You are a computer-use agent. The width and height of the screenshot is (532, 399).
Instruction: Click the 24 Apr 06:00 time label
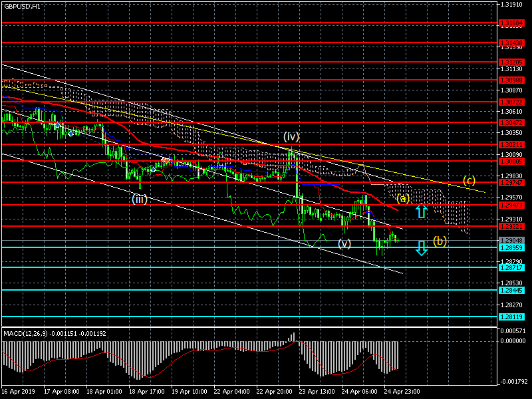coord(359,391)
